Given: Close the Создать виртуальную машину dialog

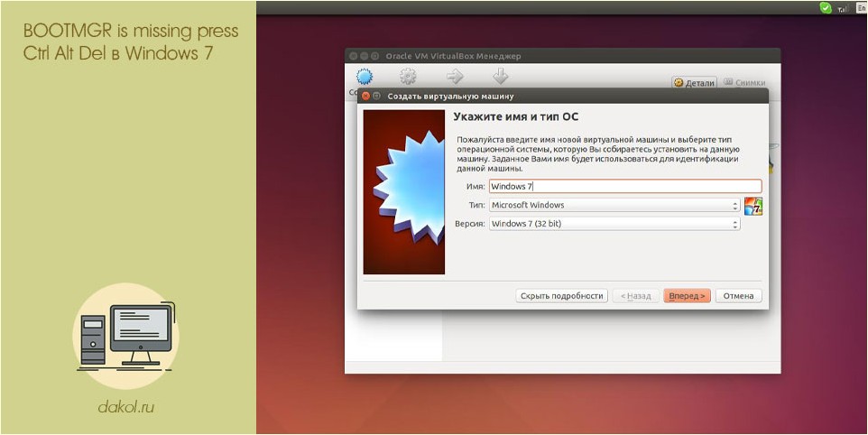Looking at the screenshot, I should [365, 97].
